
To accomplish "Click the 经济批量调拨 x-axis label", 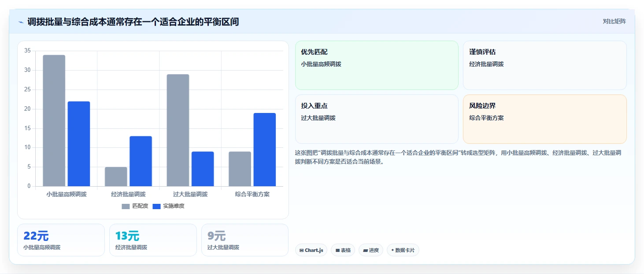I will [128, 194].
